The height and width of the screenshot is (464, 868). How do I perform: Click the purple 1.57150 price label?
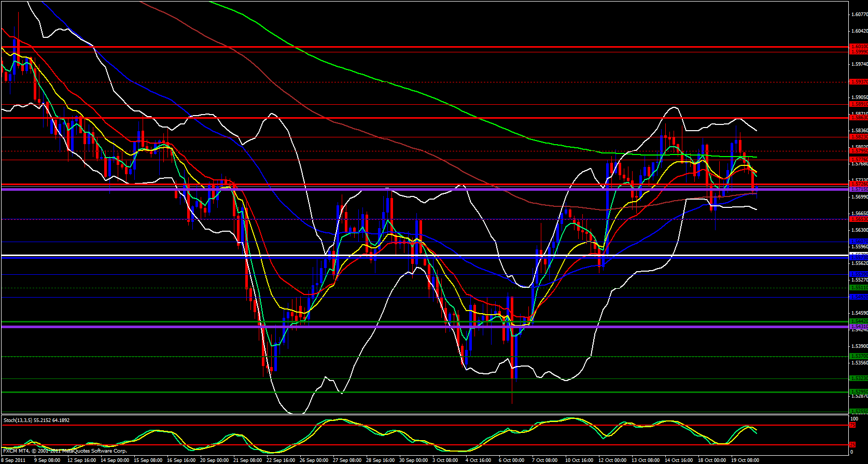pyautogui.click(x=858, y=189)
